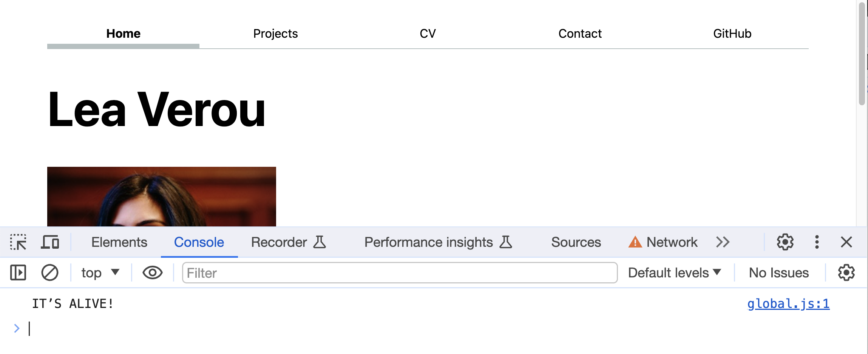Expand the top JavaScript context dropdown

(100, 272)
